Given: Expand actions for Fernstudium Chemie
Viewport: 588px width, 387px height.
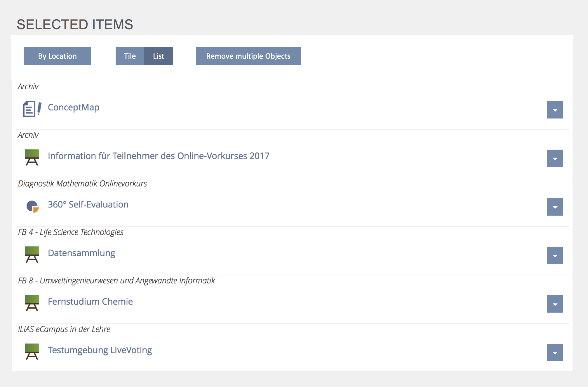Looking at the screenshot, I should (555, 304).
